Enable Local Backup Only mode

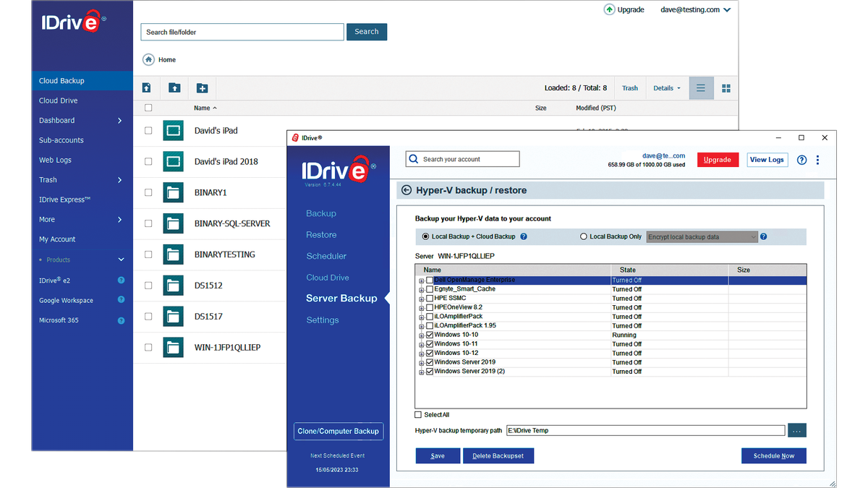tap(584, 236)
